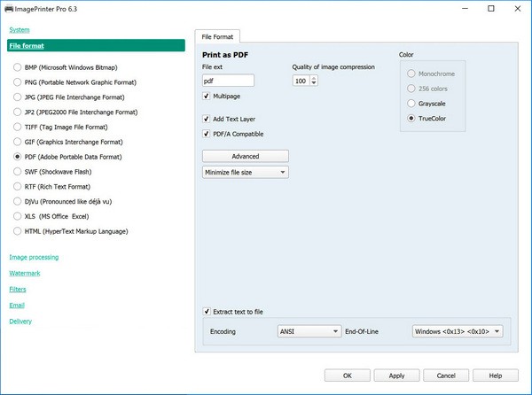
Task: Uncheck PDF/A Compatible option
Action: (x=207, y=134)
